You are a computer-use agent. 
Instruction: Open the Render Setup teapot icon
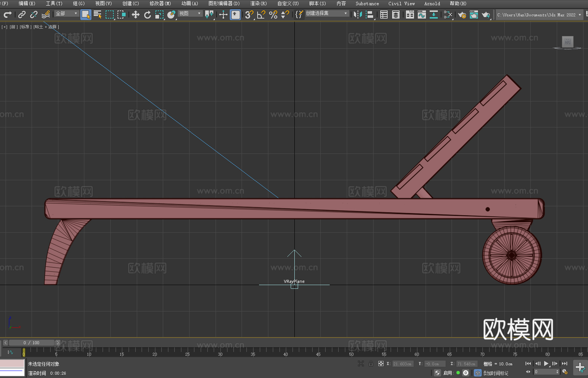462,14
